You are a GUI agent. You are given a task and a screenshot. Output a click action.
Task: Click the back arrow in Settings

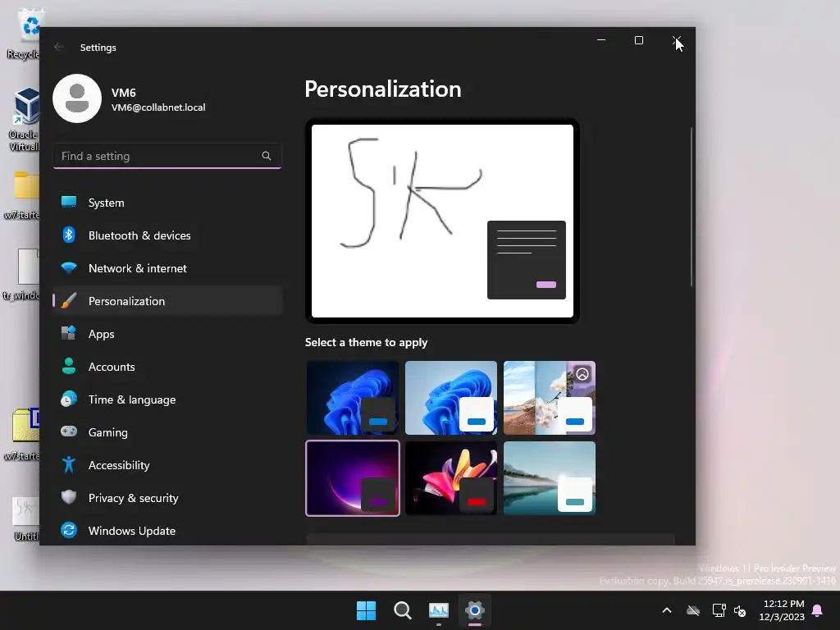pos(59,47)
